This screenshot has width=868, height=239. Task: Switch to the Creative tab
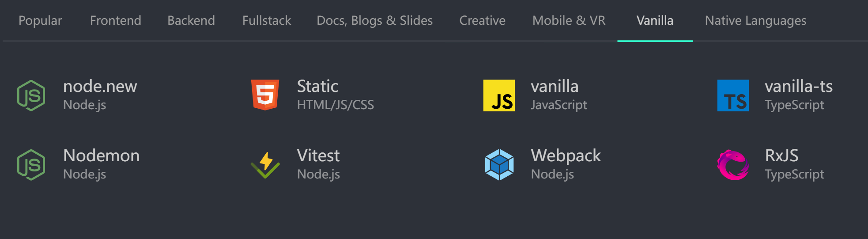pos(482,20)
